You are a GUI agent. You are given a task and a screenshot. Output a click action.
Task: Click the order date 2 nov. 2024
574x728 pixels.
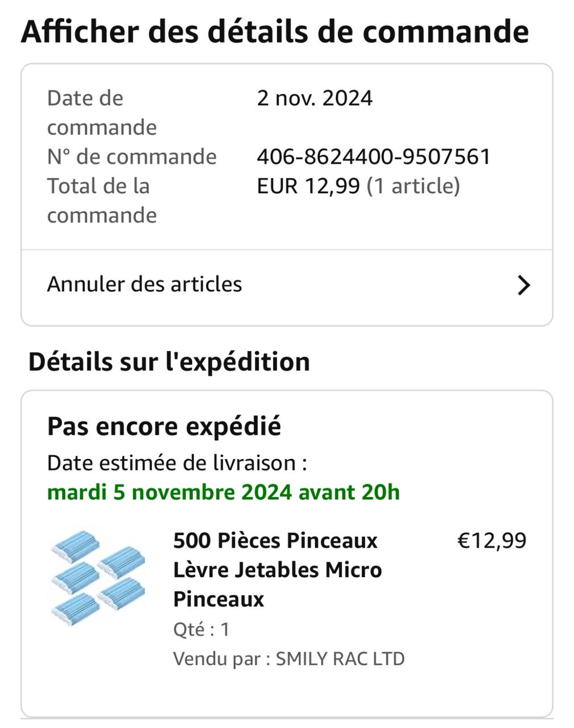click(x=315, y=98)
